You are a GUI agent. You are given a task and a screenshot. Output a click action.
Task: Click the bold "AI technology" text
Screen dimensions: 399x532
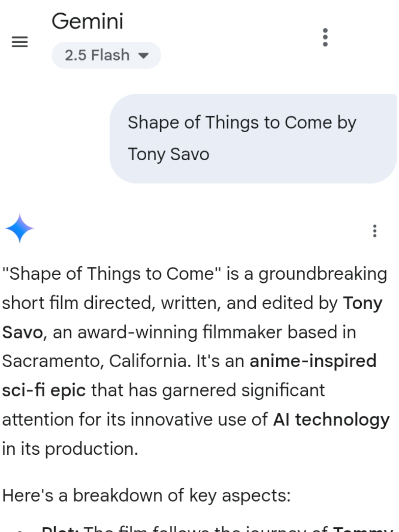[331, 420]
